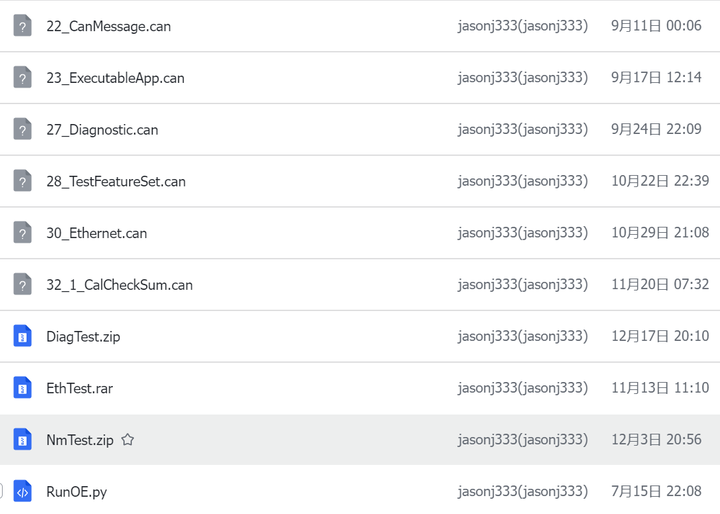The image size is (720, 514).
Task: Tick the checkbox beside RunOE.py
Action: (2, 492)
